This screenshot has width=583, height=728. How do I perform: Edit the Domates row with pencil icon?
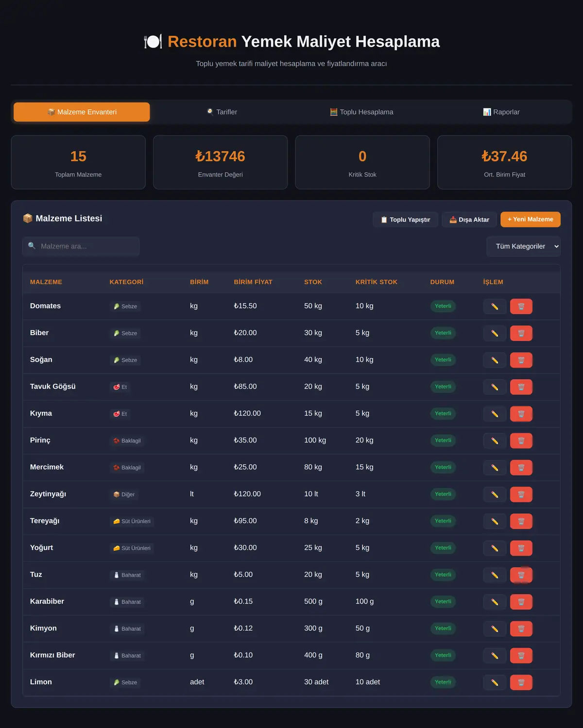pyautogui.click(x=495, y=306)
